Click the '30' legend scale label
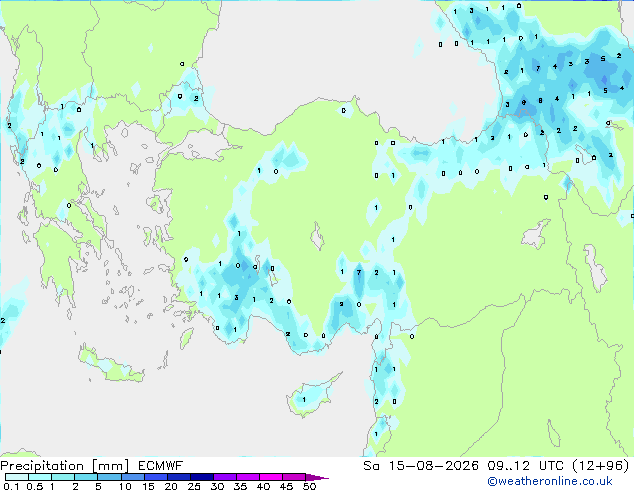This screenshot has height=490, width=634. 218,486
